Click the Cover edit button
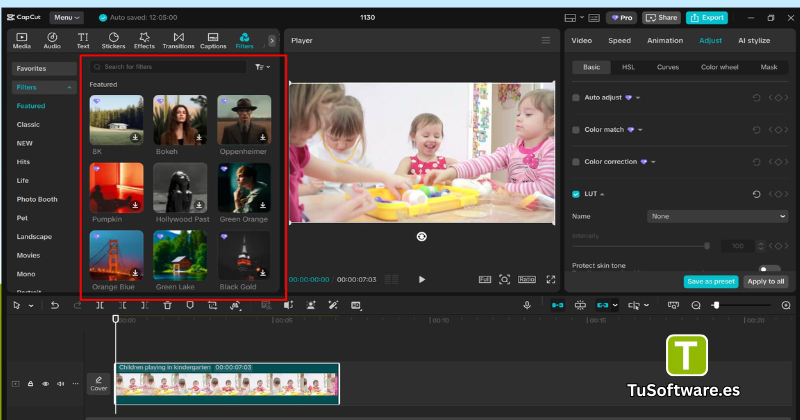The height and width of the screenshot is (420, 800). pyautogui.click(x=98, y=384)
